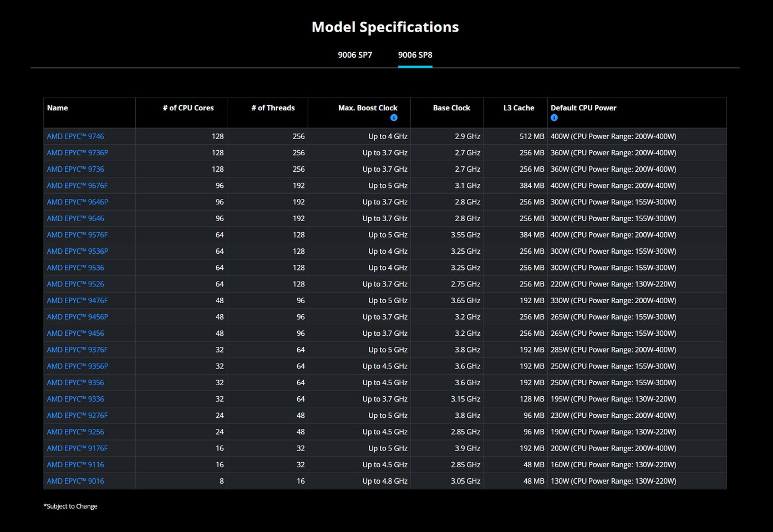Open the AMD EPYC 9746 link

75,136
